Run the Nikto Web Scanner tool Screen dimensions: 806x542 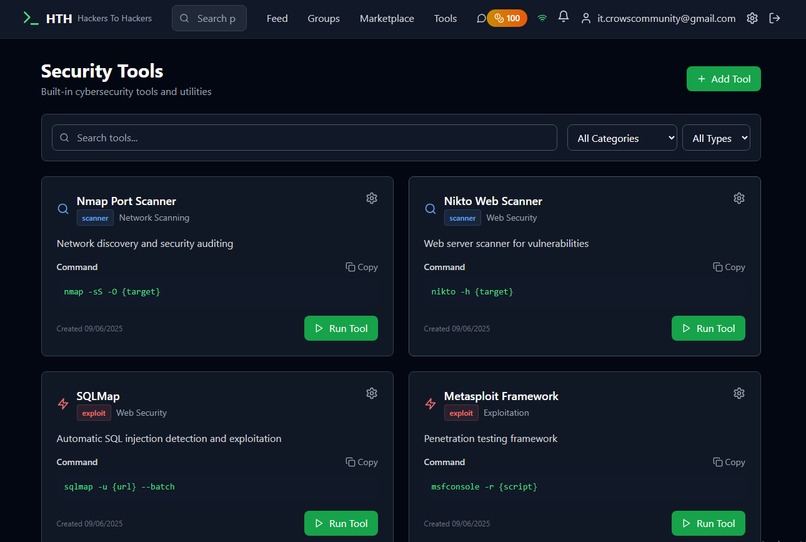pos(708,328)
